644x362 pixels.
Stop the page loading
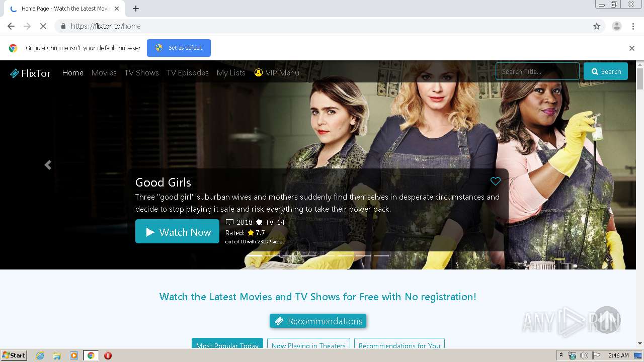coord(43,26)
